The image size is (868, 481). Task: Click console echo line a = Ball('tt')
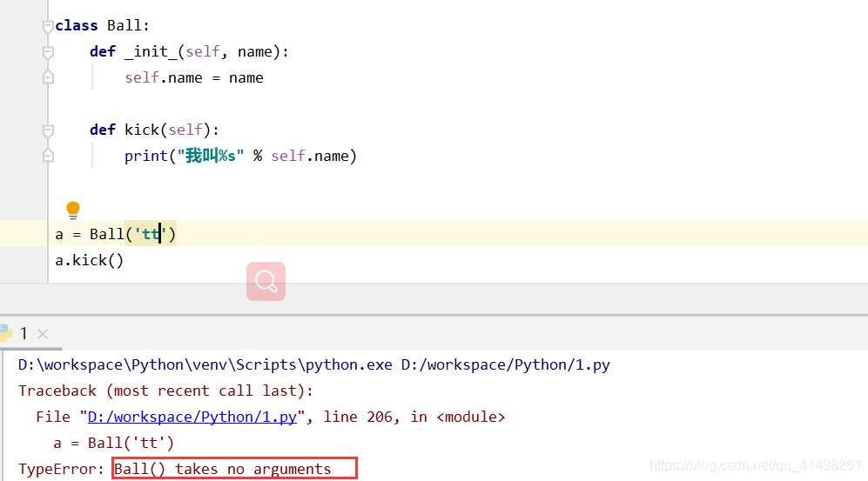pyautogui.click(x=113, y=443)
